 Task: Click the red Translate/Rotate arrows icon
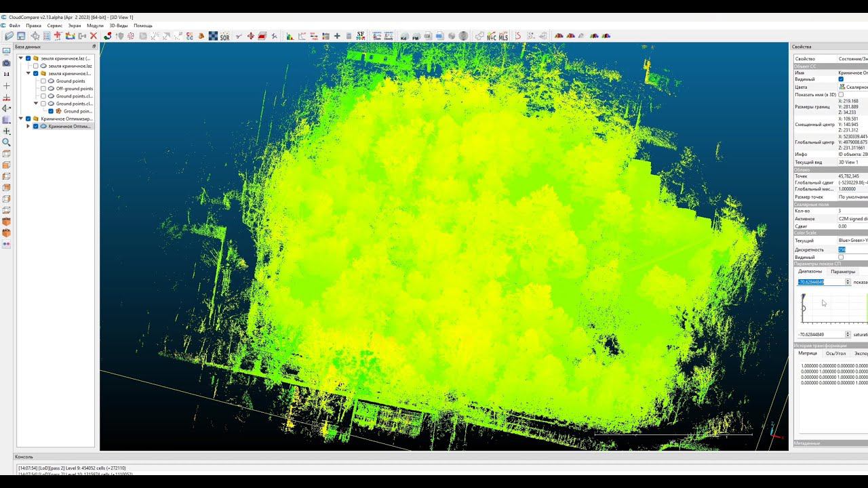click(x=250, y=36)
